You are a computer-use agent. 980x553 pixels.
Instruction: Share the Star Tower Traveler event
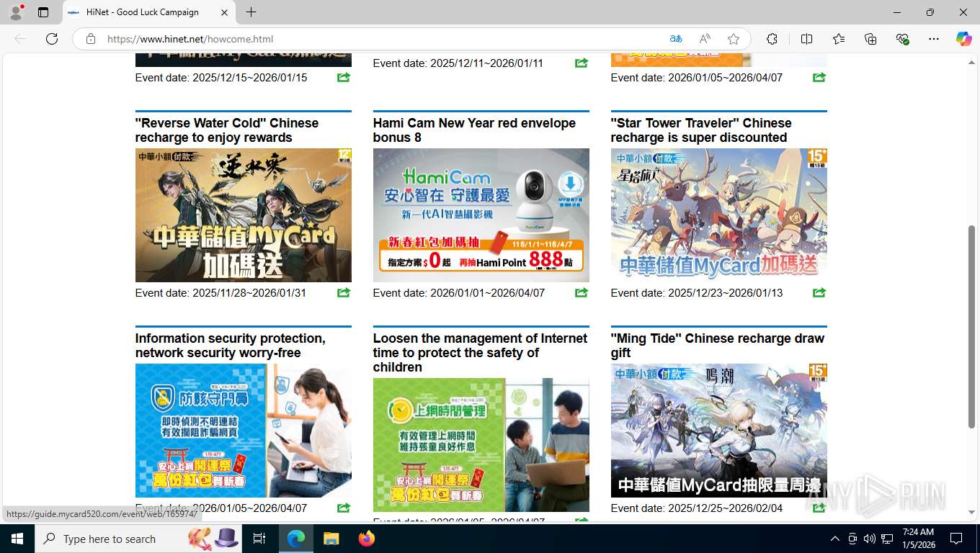[x=819, y=292]
